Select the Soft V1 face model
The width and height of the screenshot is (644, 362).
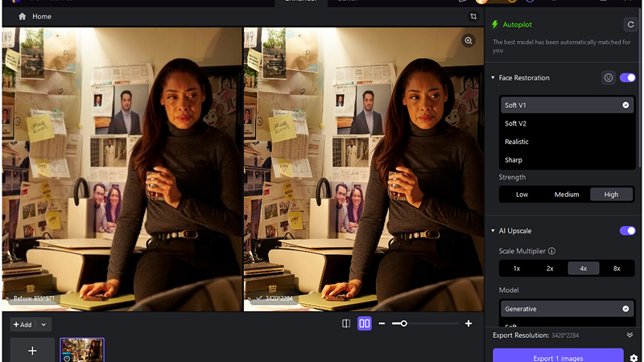point(567,105)
